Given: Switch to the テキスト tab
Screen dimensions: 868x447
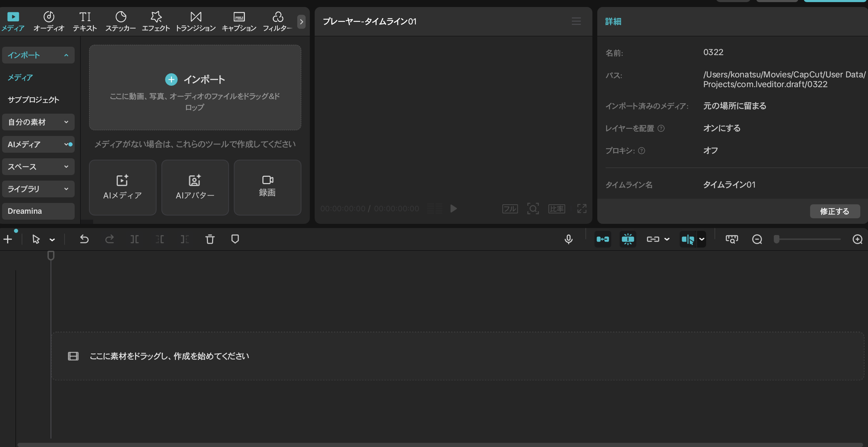Looking at the screenshot, I should pyautogui.click(x=85, y=21).
